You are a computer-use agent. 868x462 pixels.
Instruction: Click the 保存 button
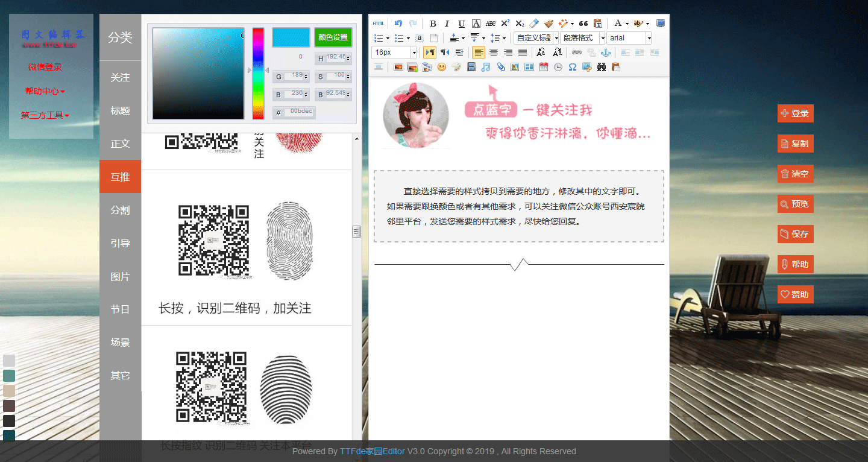pos(795,234)
